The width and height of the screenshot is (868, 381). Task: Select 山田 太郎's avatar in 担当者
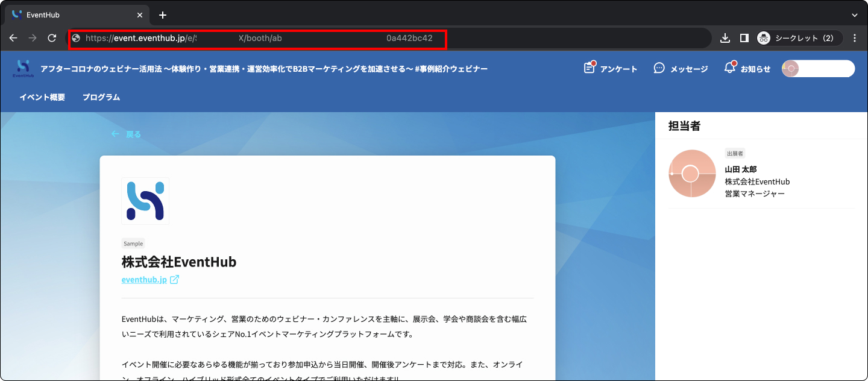[x=692, y=174]
